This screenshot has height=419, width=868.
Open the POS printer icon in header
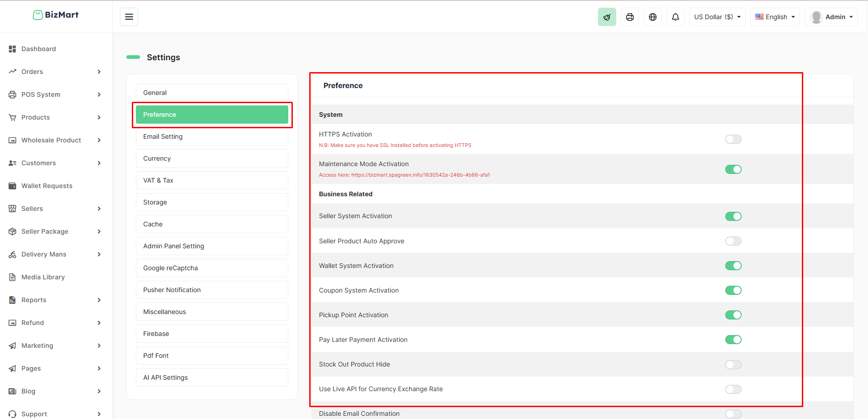pos(629,17)
